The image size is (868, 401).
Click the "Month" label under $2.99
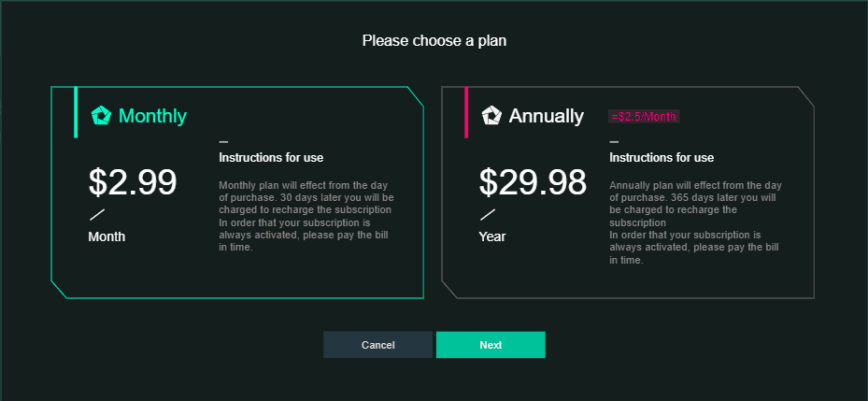(x=107, y=236)
